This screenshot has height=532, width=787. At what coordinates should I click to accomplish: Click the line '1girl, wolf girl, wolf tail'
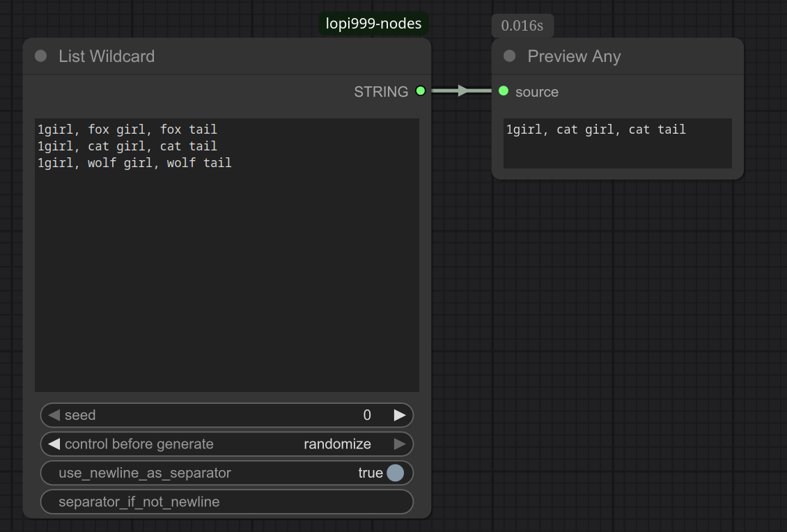[134, 163]
